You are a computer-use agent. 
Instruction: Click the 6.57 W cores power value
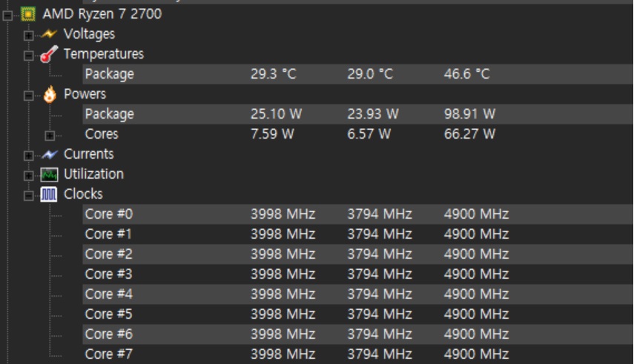(x=369, y=134)
